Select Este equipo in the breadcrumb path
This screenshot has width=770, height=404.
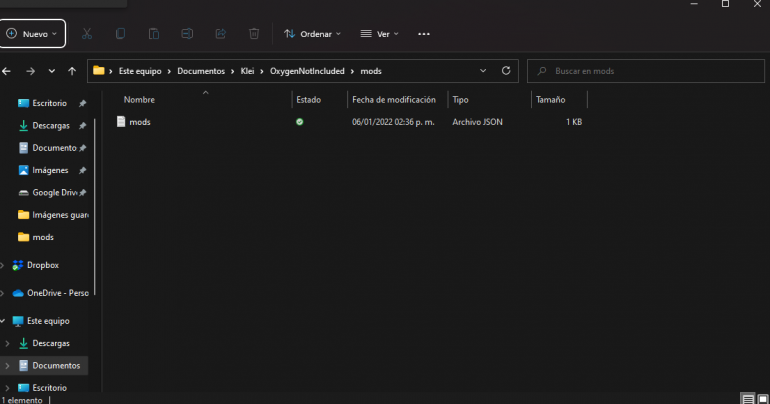tap(140, 71)
